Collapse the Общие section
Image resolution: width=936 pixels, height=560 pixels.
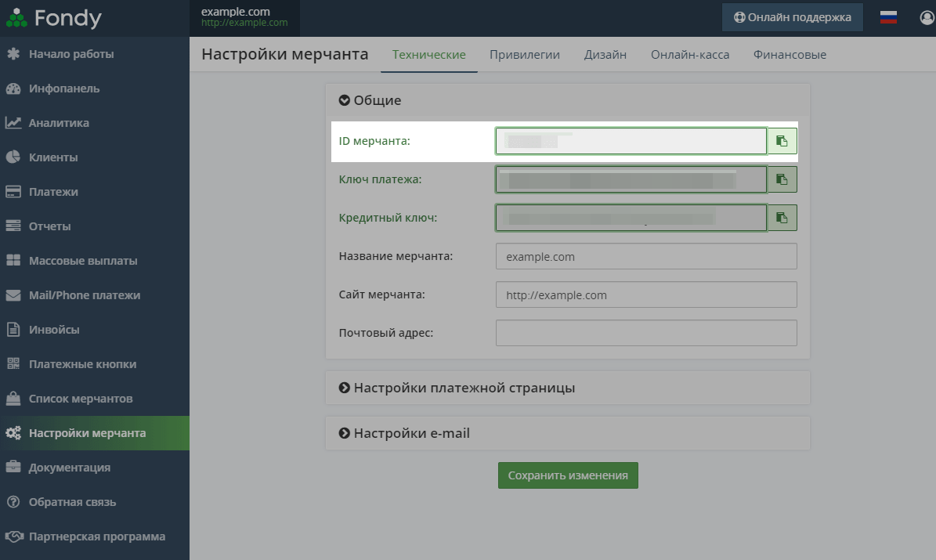pyautogui.click(x=370, y=100)
